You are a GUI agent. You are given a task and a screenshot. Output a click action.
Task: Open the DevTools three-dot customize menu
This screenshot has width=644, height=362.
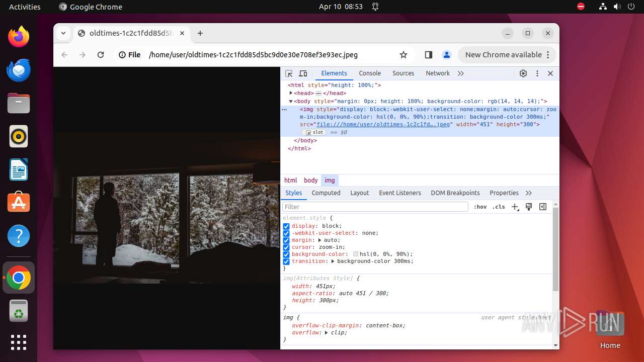point(537,73)
